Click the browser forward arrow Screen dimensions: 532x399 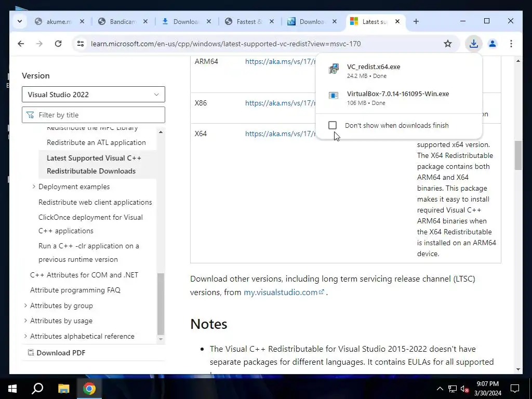pos(39,44)
